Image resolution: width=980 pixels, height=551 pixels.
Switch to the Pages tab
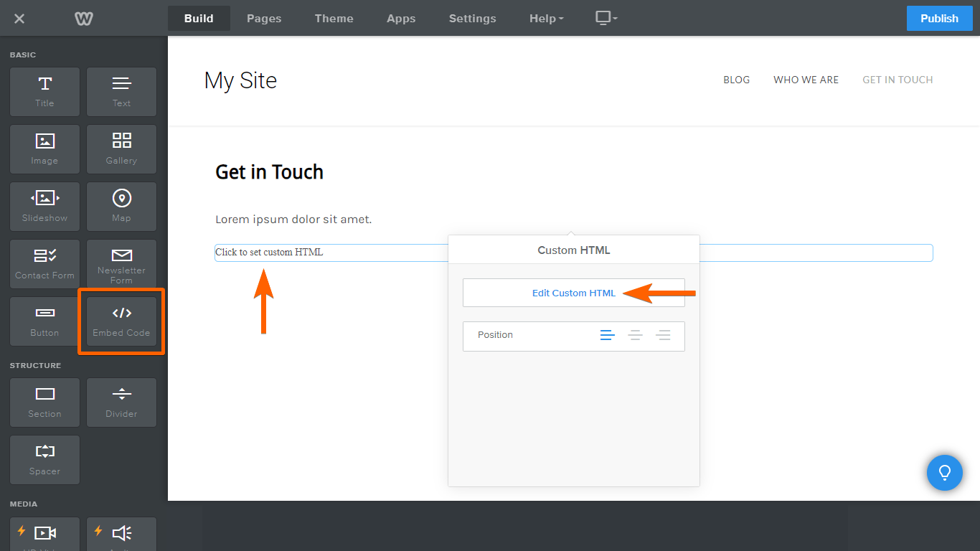(263, 19)
